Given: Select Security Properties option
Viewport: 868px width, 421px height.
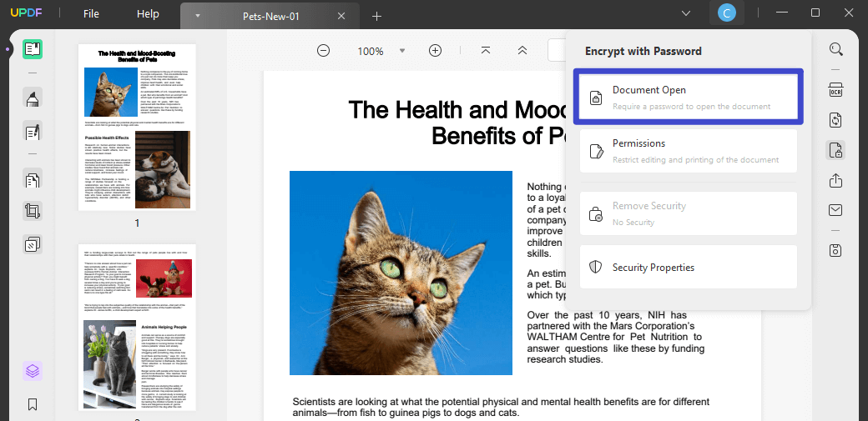Looking at the screenshot, I should pos(688,268).
